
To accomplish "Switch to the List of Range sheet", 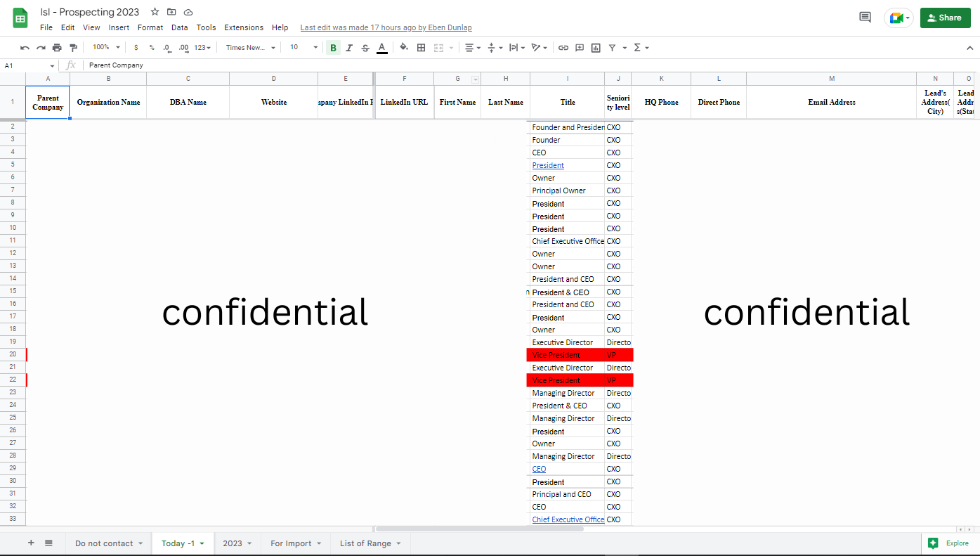I will tap(370, 543).
